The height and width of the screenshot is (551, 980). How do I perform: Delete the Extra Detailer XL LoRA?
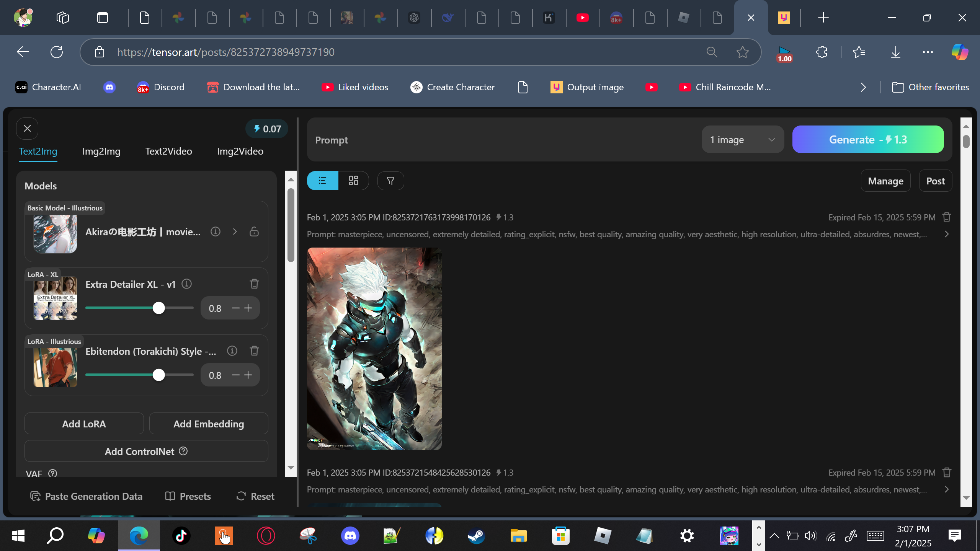pos(254,284)
